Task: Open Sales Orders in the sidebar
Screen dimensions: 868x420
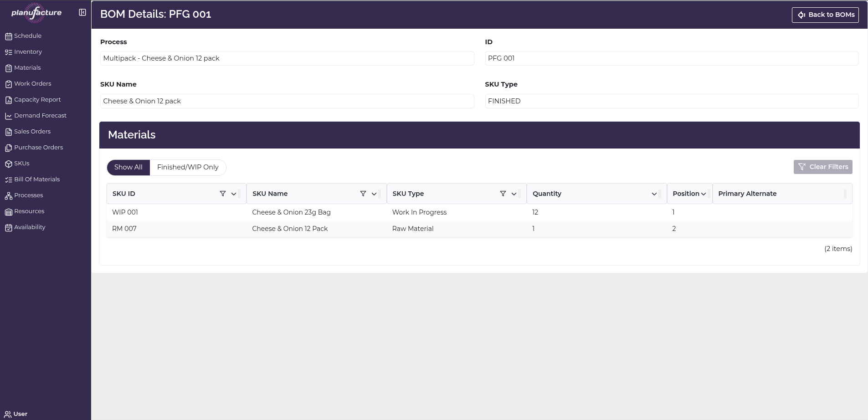Action: [x=32, y=131]
